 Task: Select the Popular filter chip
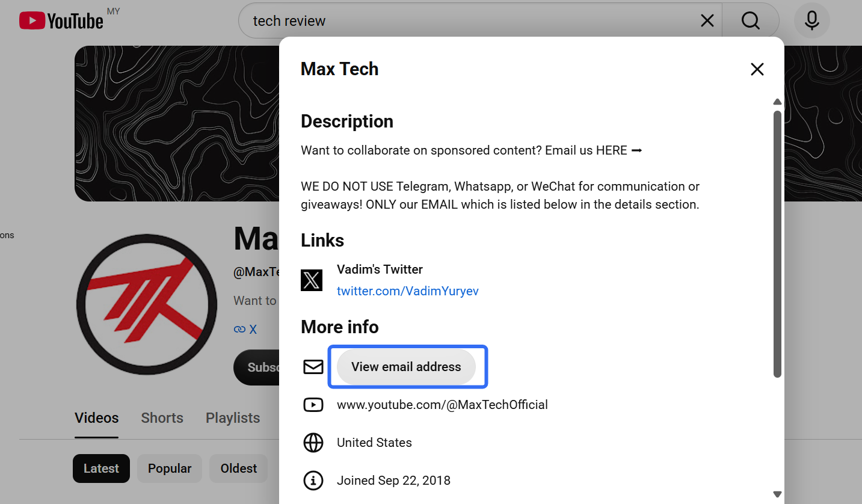tap(170, 469)
